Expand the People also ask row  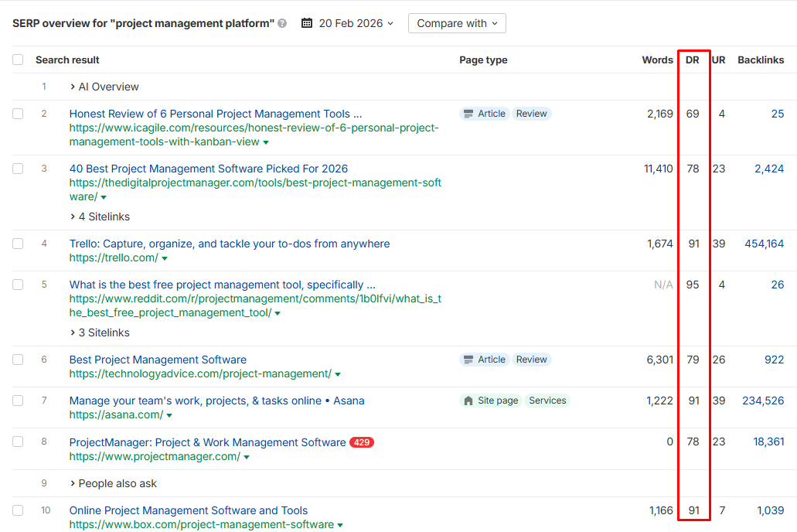(114, 484)
